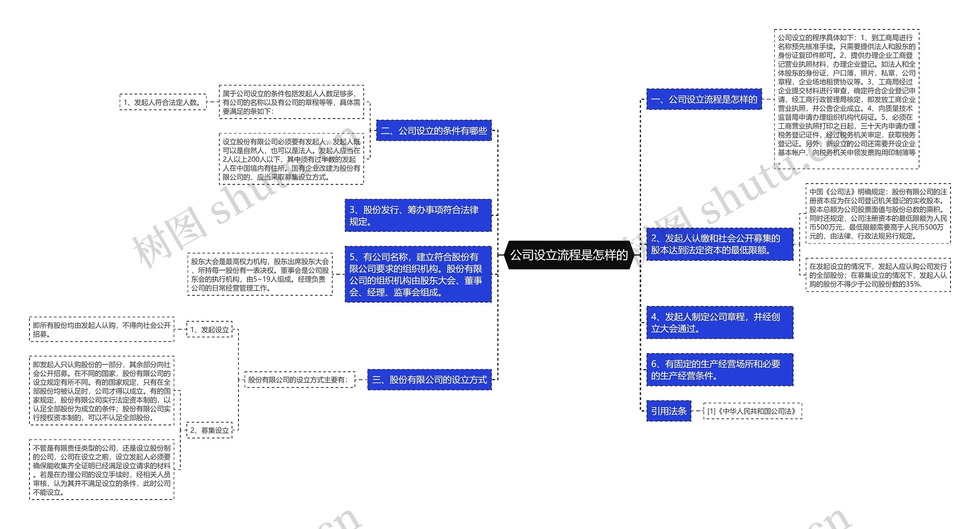980x529 pixels.
Task: Click the note starting 在发起设立的情况下
Action: click(878, 275)
